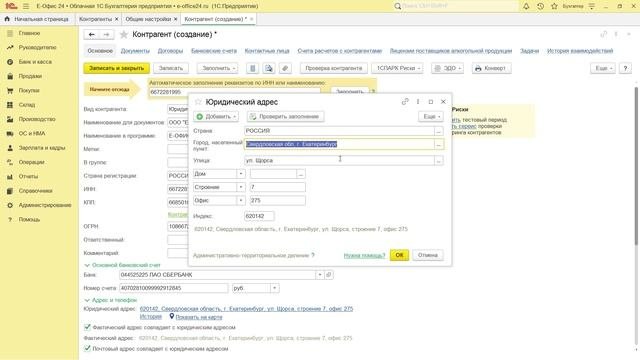Open the address История link
The width and height of the screenshot is (640, 360).
pyautogui.click(x=151, y=316)
